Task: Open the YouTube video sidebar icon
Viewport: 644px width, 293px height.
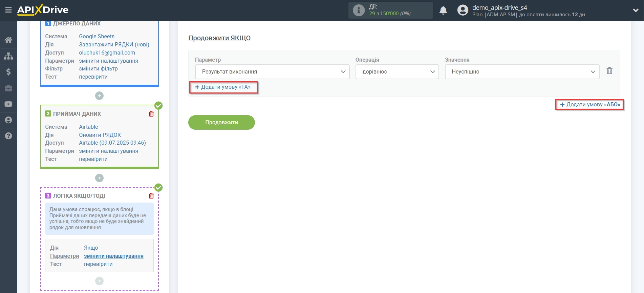Action: coord(8,104)
